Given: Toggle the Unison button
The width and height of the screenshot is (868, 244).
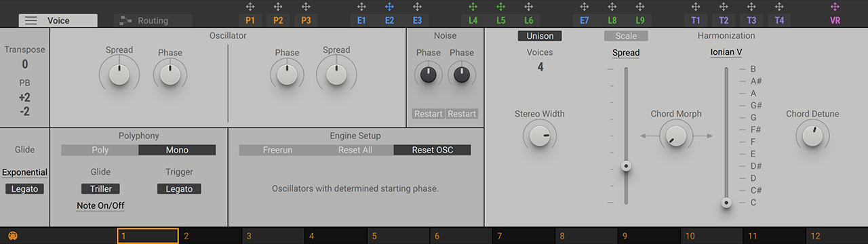Looking at the screenshot, I should point(540,36).
